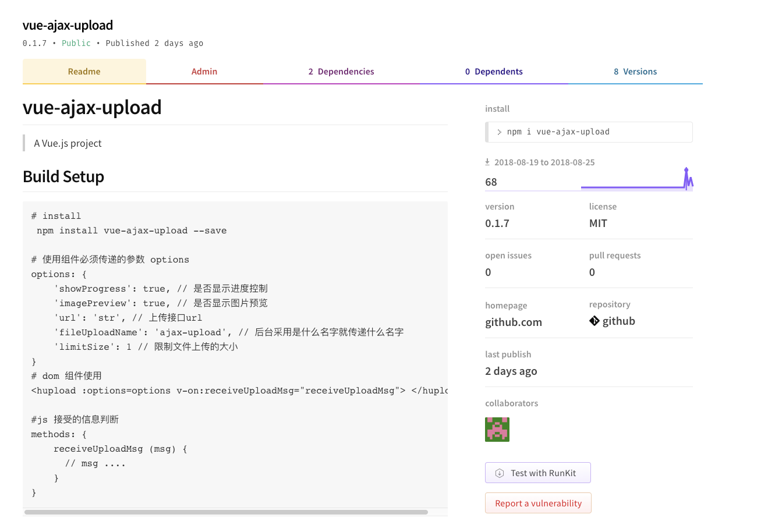Click the Test with RunKit button

[x=538, y=473]
